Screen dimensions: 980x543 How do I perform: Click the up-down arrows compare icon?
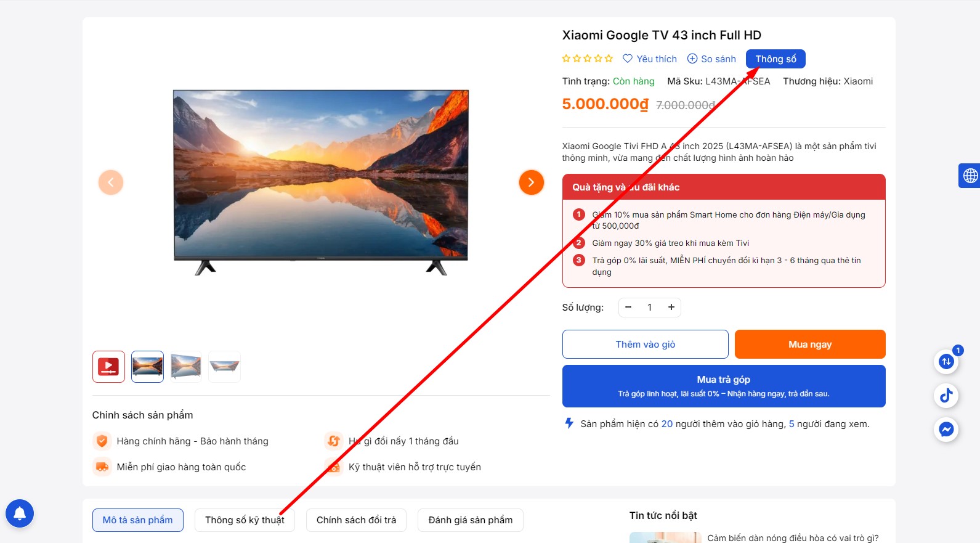(946, 361)
